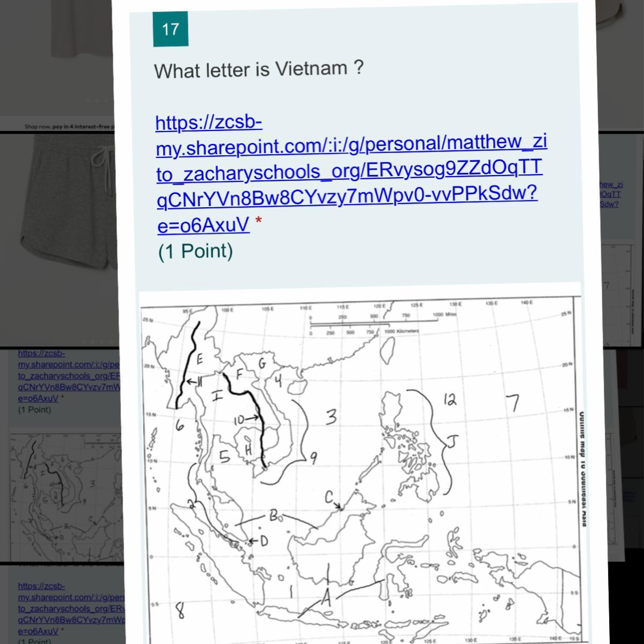This screenshot has width=644, height=644.
Task: Click the number 8 in the Indian Ocean
Action: pyautogui.click(x=181, y=610)
